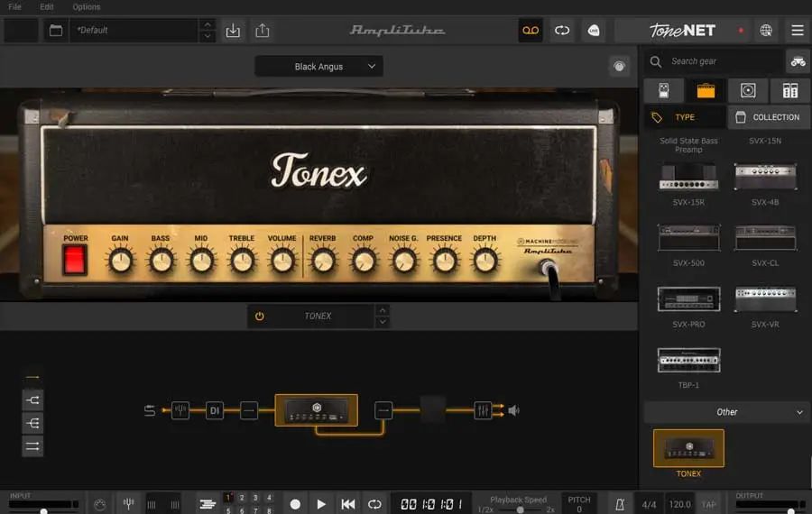Click TONEX slot up arrow
The width and height of the screenshot is (812, 514).
[383, 310]
